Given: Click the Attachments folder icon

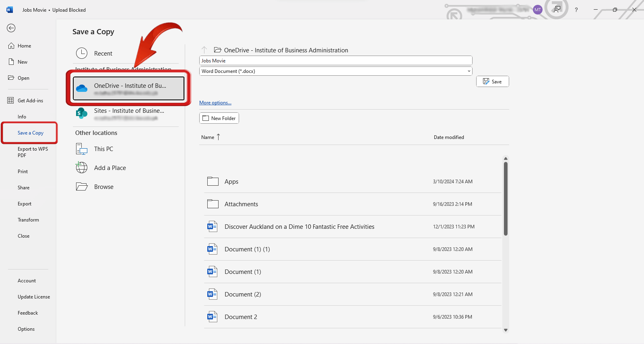Looking at the screenshot, I should [213, 204].
